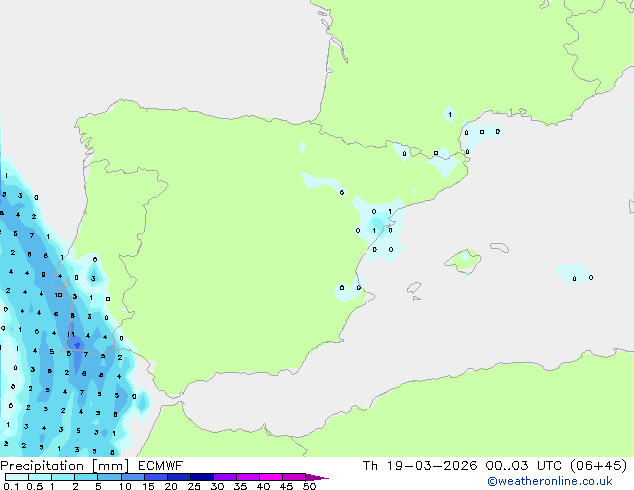Click the '00..03 UTC' time range text
This screenshot has width=634, height=490.
(x=524, y=466)
